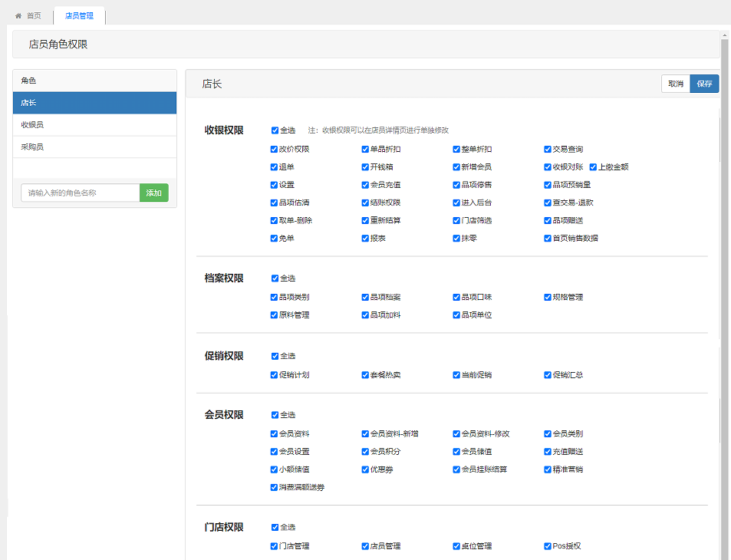Toggle 品项加料 checkbox
Viewport: 731px width, 560px height.
(365, 315)
